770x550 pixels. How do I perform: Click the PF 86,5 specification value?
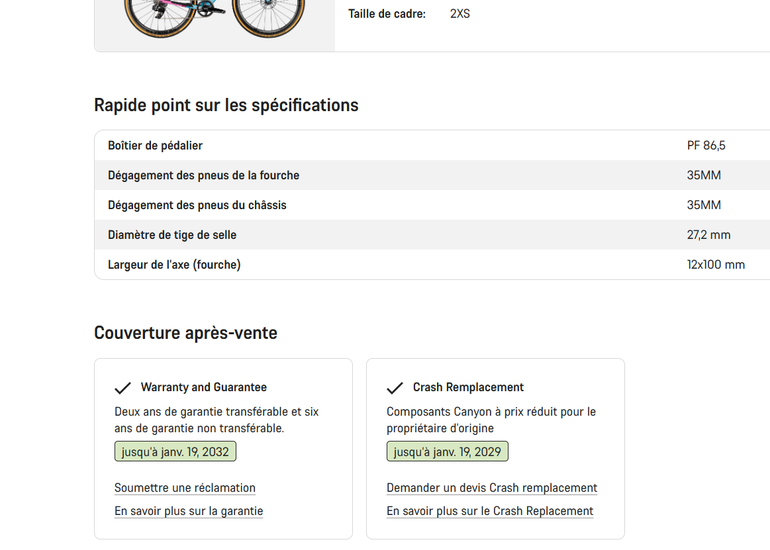pos(706,145)
